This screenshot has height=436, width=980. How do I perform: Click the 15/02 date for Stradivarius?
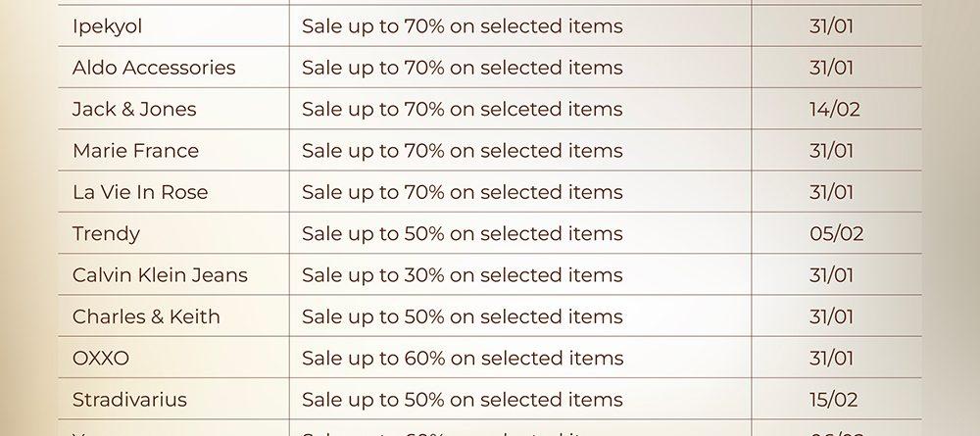click(834, 400)
